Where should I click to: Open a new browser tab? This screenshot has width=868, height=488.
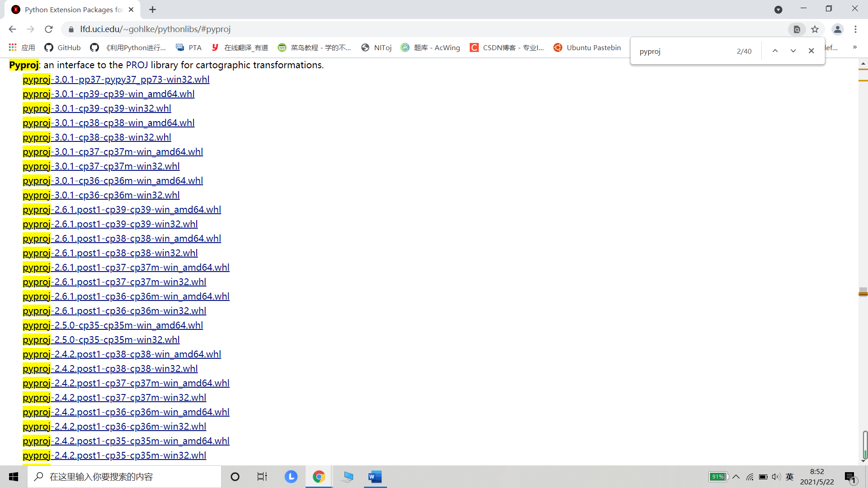152,9
